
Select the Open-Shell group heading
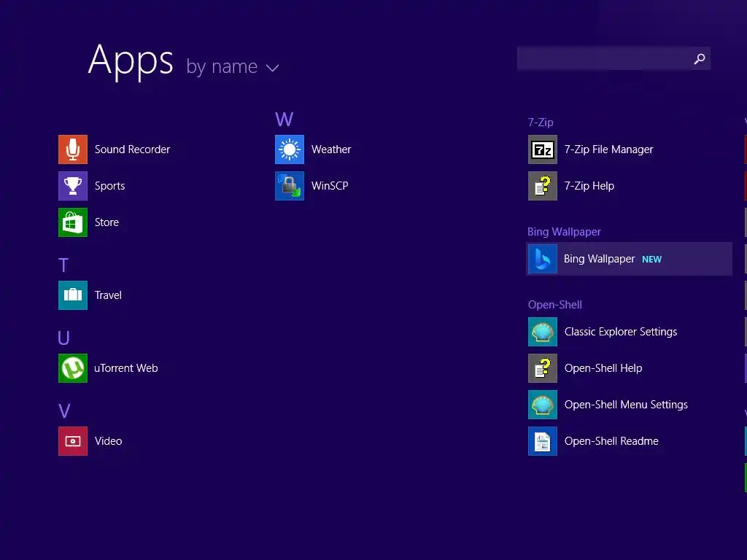[x=555, y=305]
